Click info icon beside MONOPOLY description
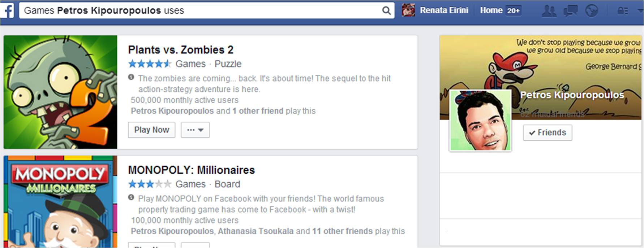The image size is (644, 248). [x=131, y=197]
